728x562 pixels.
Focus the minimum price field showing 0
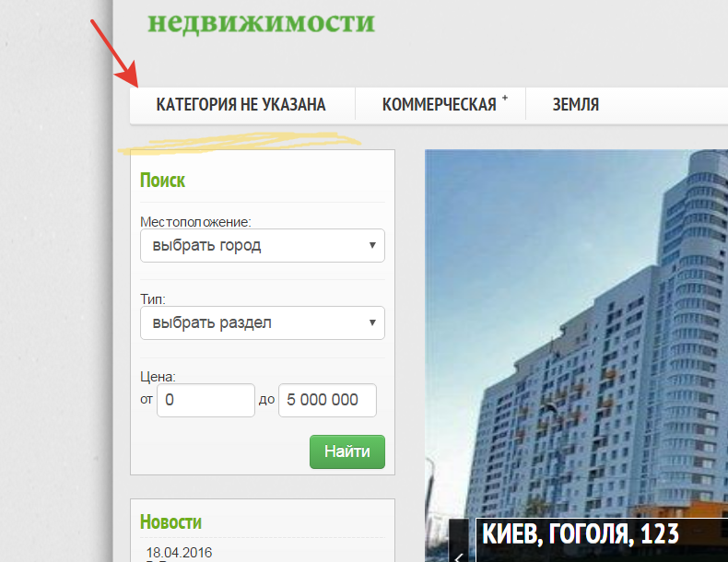(x=205, y=400)
